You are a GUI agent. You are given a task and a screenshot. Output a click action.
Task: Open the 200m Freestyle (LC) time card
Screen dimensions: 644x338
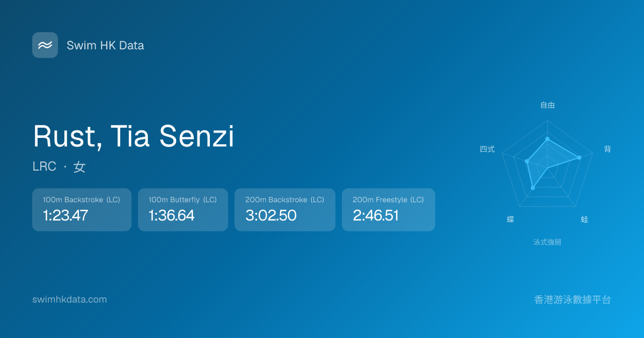tap(388, 210)
